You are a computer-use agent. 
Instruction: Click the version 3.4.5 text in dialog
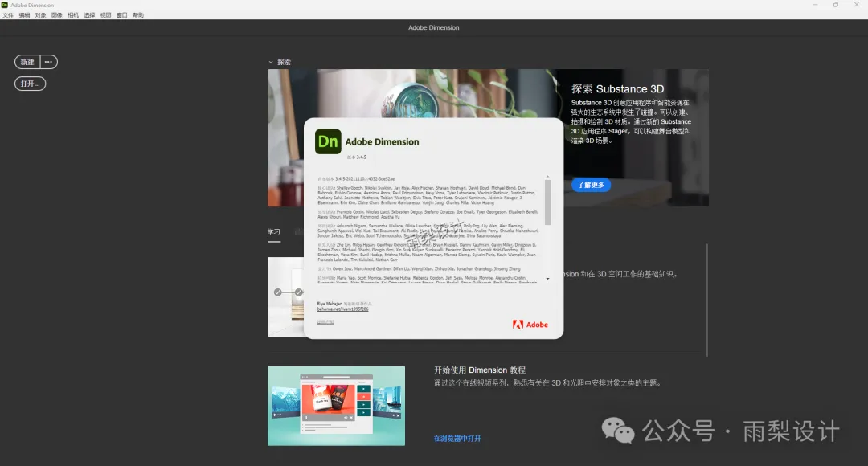357,157
